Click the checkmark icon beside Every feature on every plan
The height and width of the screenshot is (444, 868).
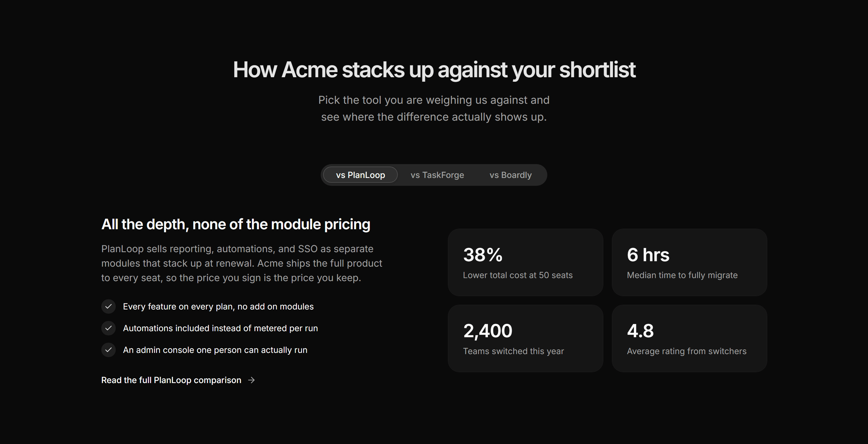point(108,306)
